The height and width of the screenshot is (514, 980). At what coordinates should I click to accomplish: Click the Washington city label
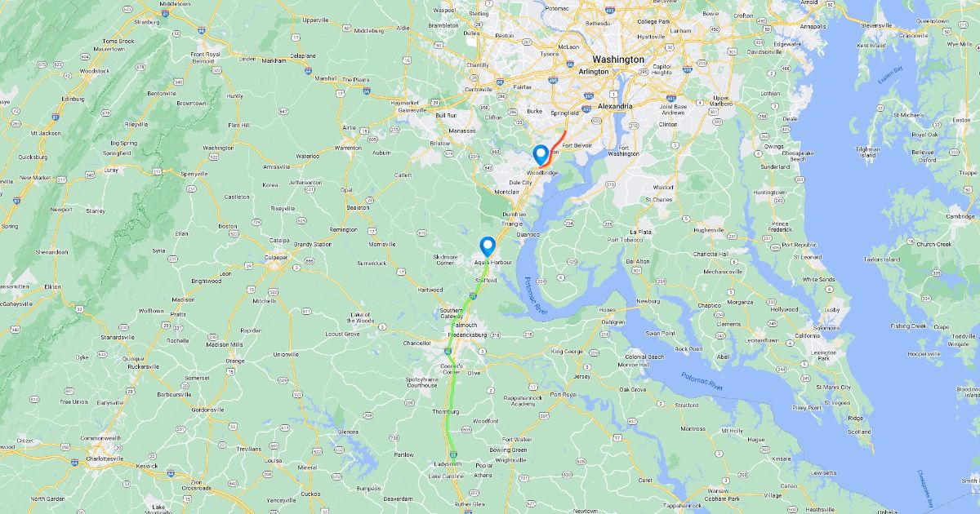[618, 60]
